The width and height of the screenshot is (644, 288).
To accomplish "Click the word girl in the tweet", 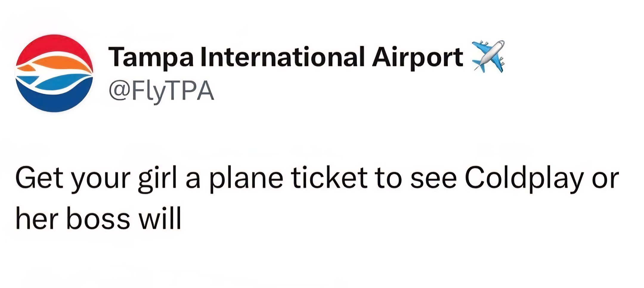I will click(157, 180).
